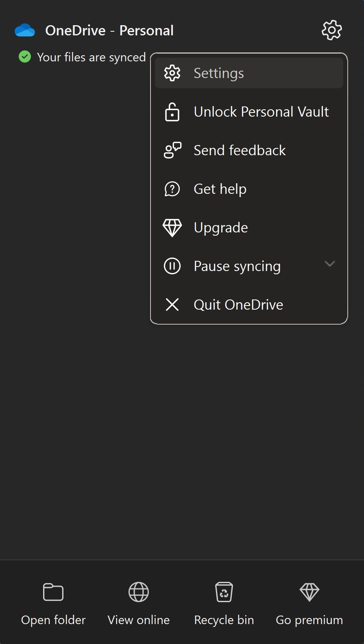The image size is (364, 644).
Task: Click the green synced checkmark icon
Action: (25, 57)
